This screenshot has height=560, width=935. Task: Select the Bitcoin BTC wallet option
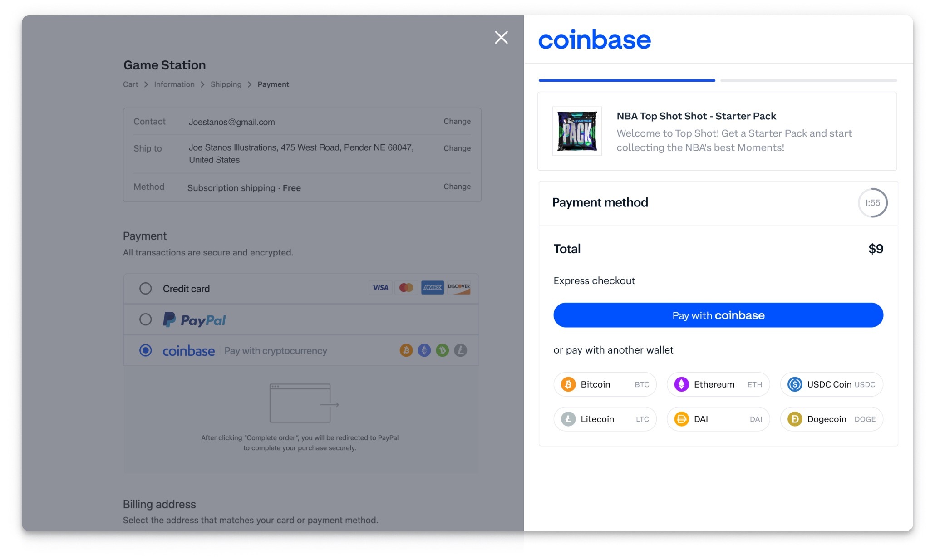(x=605, y=384)
